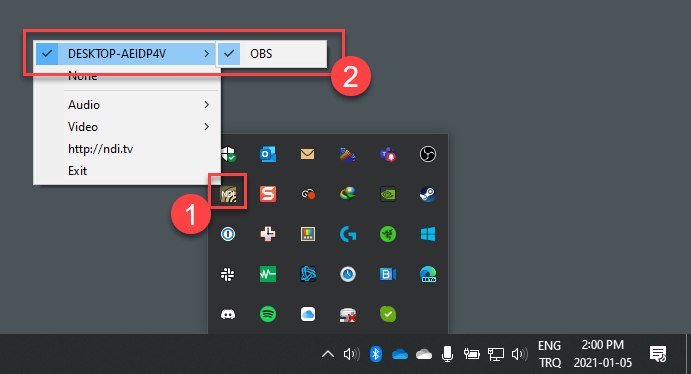Click the blue Windows logo tray icon
This screenshot has width=691, height=374.
tap(427, 234)
